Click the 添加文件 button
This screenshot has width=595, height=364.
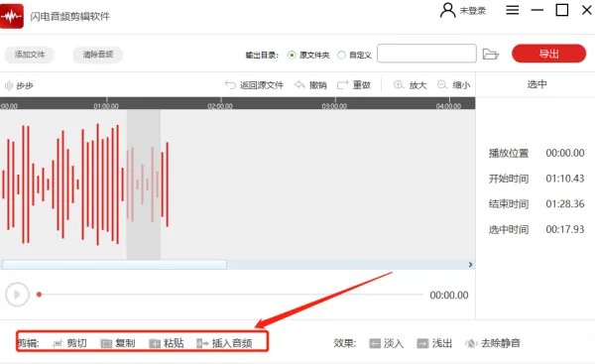tap(30, 55)
